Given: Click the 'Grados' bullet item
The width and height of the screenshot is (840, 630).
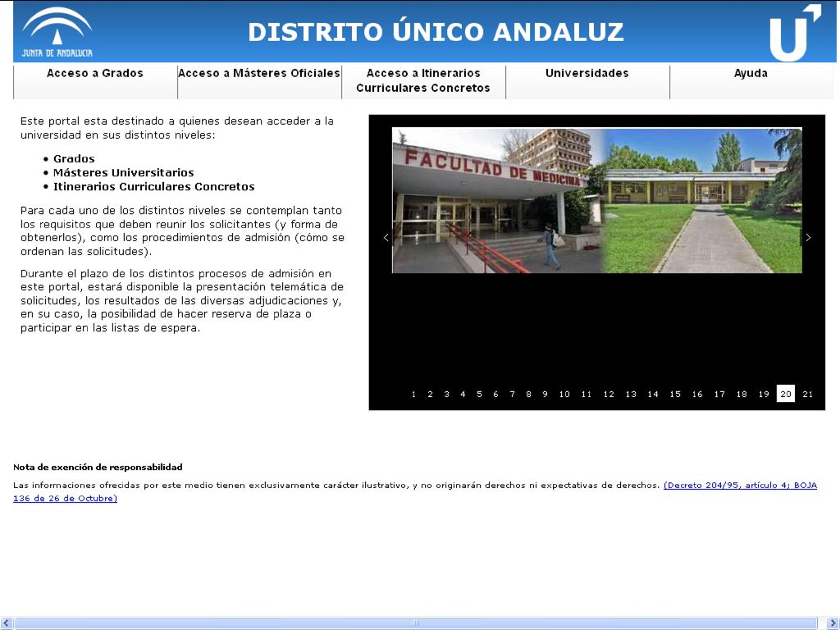Looking at the screenshot, I should [x=74, y=159].
